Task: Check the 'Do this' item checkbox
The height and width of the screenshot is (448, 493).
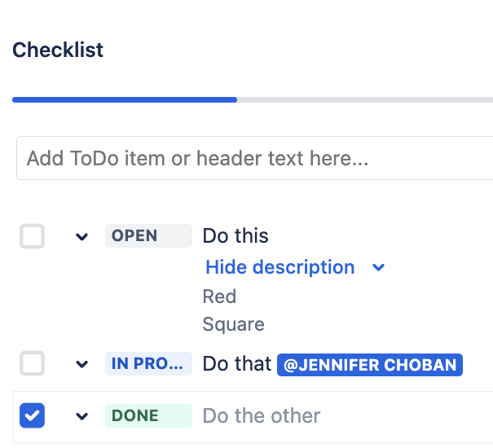Action: pos(32,237)
